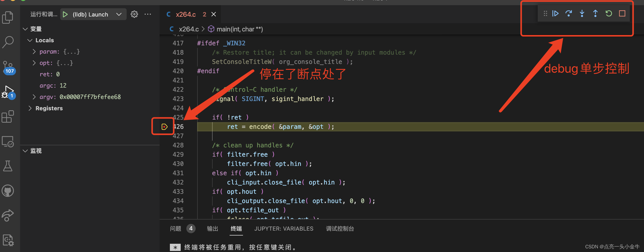
Task: Open the Extensions view
Action: tap(8, 117)
